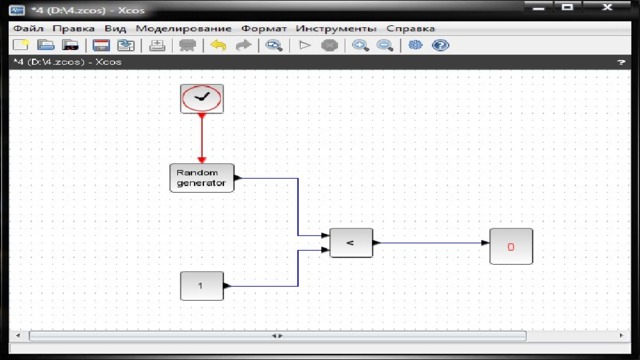The image size is (640, 360).
Task: Open the Справка menu
Action: (x=411, y=29)
